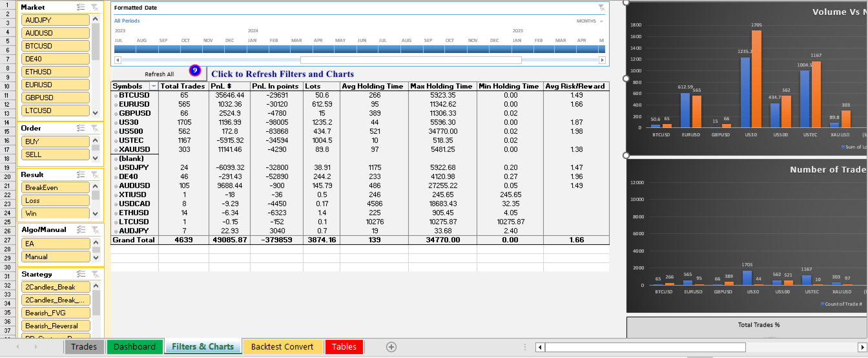868x358 pixels.
Task: Click the blue circle marker next to Refresh All
Action: 195,70
